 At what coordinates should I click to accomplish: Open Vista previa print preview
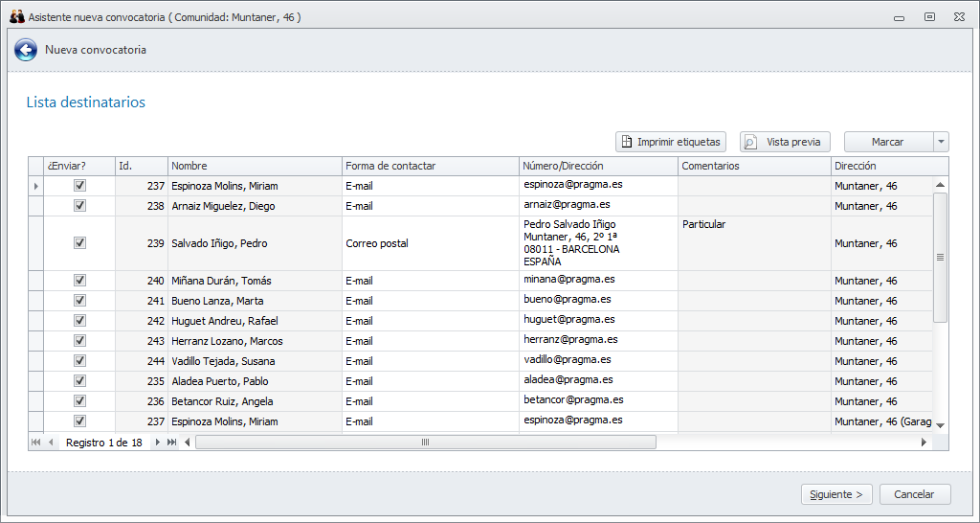[x=785, y=142]
